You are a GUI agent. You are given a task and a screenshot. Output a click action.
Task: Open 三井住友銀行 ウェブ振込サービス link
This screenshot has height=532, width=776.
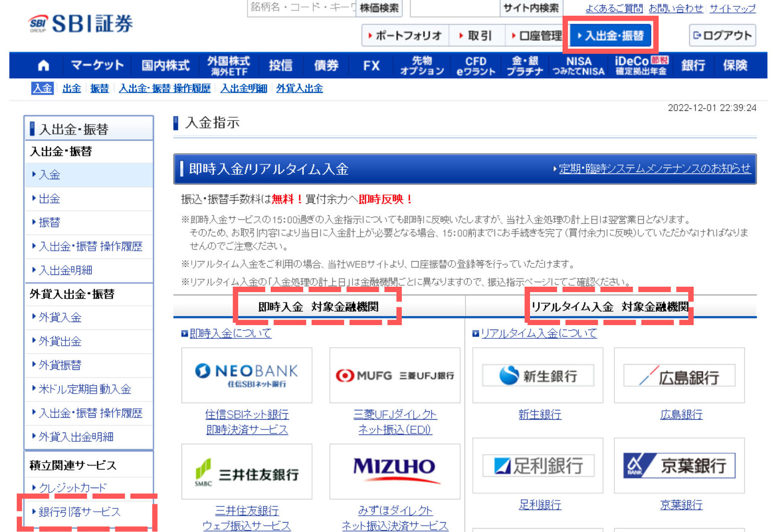click(247, 518)
